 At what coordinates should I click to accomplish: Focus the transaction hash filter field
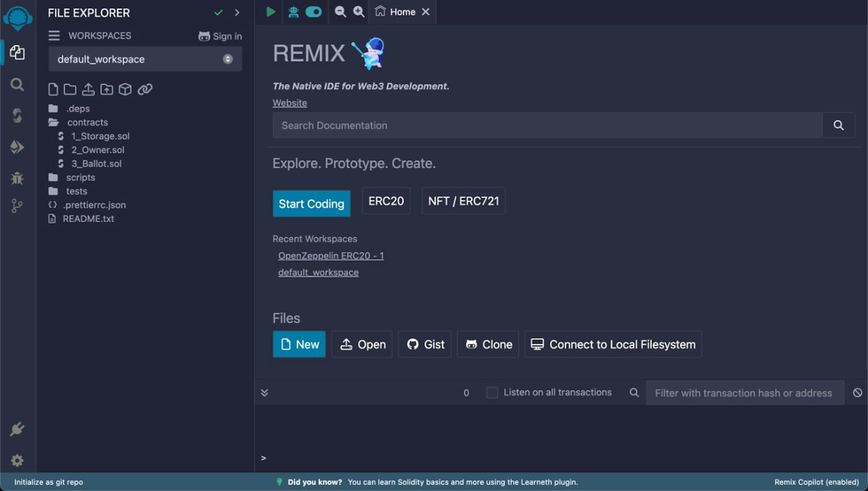[x=745, y=393]
